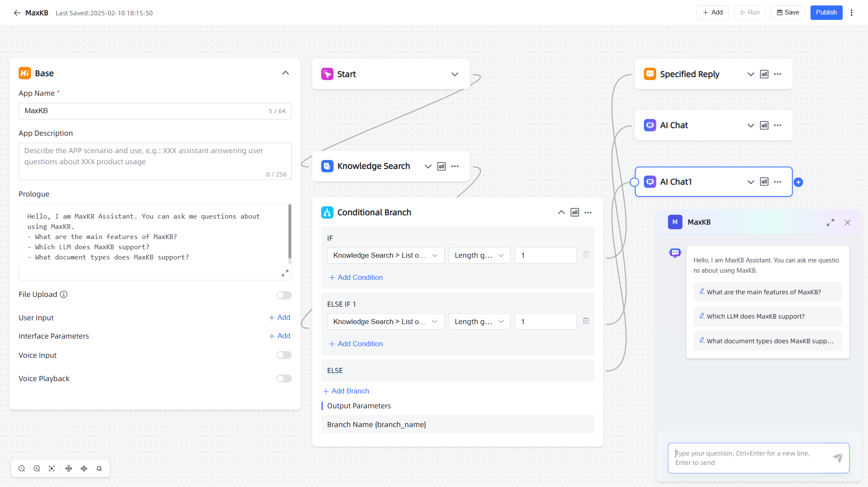The image size is (868, 487).
Task: Select the Run option from top menu
Action: 750,12
